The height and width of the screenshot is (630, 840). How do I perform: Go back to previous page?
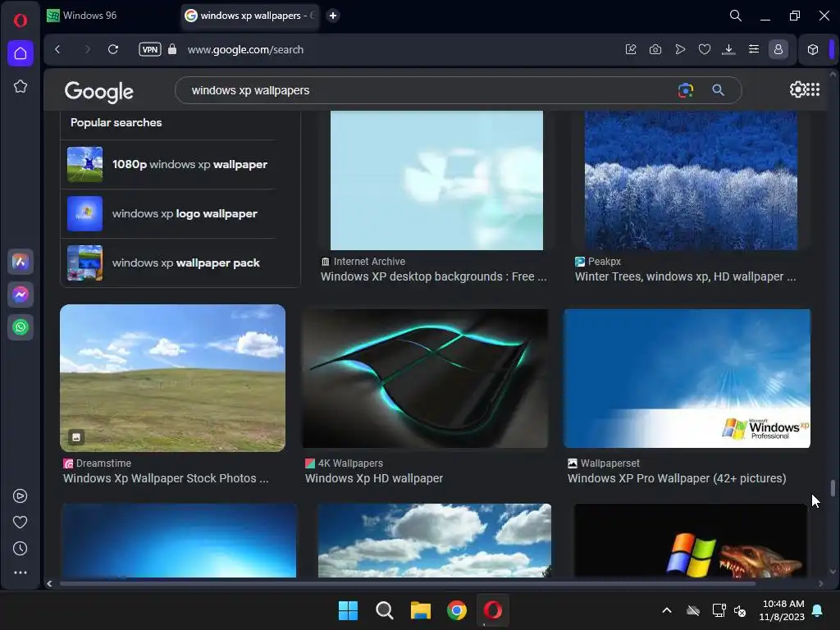coord(58,49)
